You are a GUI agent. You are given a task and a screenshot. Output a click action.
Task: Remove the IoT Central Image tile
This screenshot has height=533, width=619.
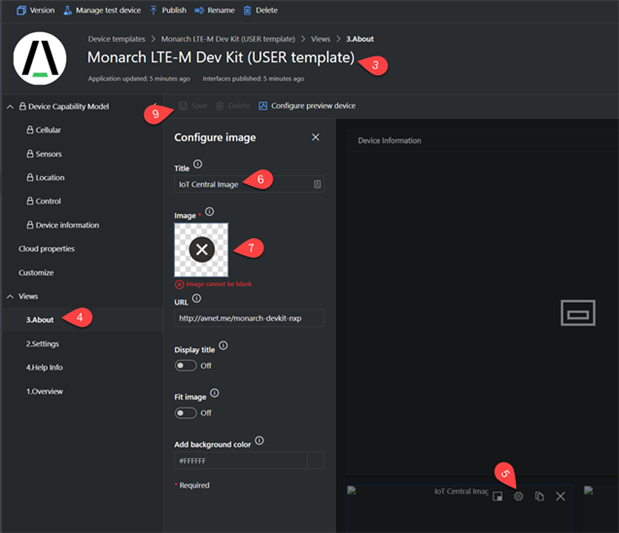point(560,497)
